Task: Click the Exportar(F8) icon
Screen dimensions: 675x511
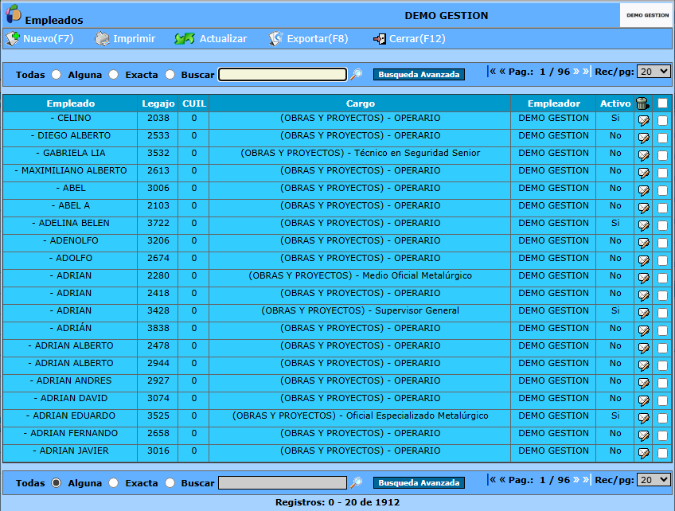Action: [276, 39]
